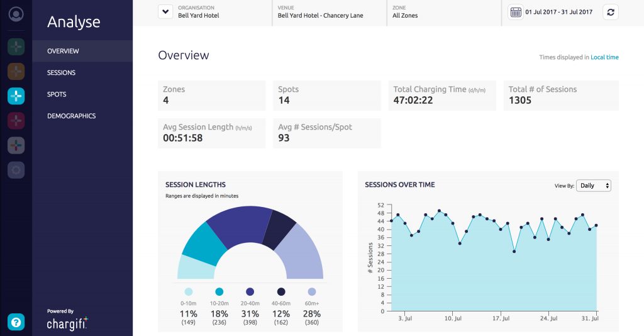
Task: Click the 17. Jul axis label
Action: click(x=501, y=318)
